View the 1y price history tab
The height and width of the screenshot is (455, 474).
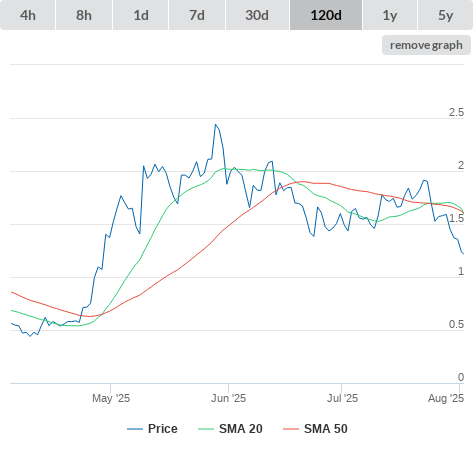click(390, 15)
